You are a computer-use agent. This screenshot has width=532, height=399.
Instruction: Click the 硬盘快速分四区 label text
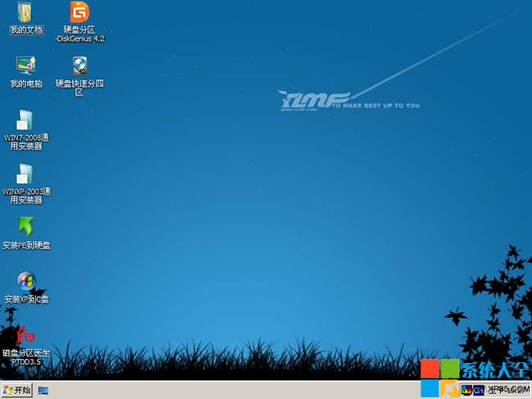point(79,87)
